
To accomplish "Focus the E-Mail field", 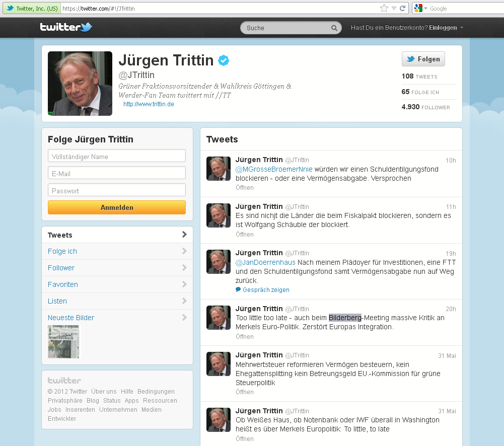I will 117,173.
